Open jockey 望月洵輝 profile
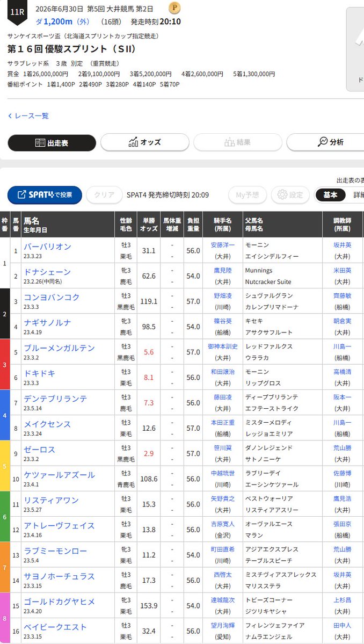 [223, 626]
